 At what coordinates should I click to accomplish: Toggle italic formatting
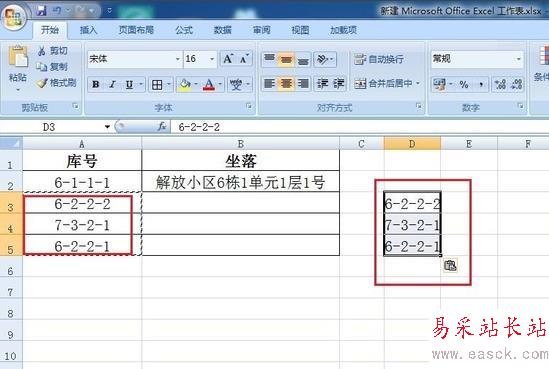tap(112, 84)
